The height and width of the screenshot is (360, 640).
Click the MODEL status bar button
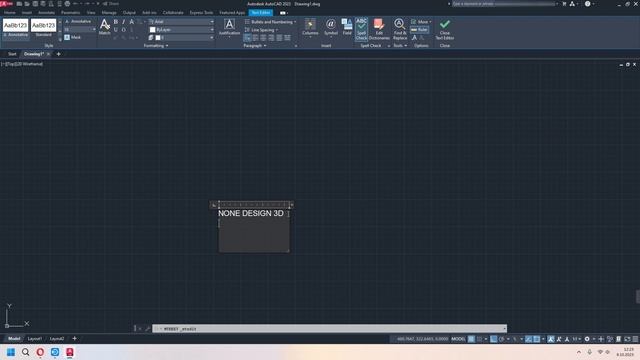click(458, 339)
